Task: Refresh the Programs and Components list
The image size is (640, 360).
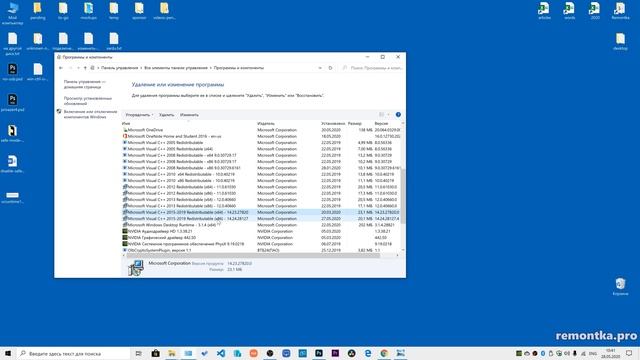Action: click(330, 68)
